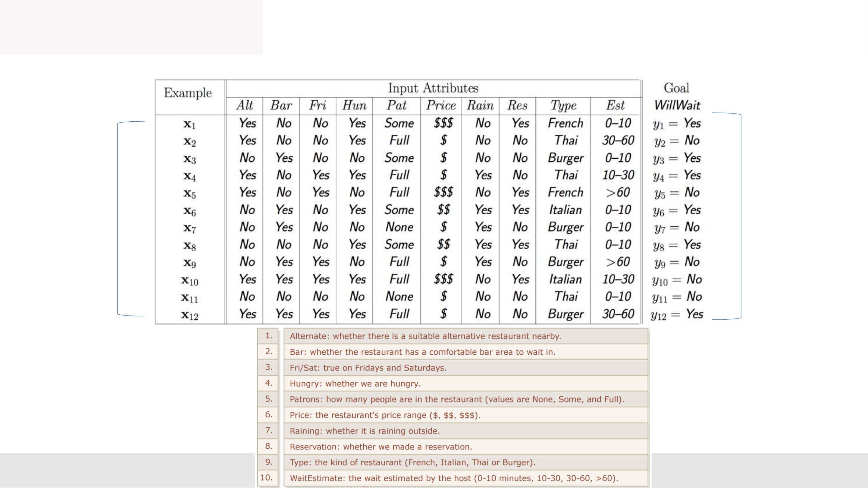868x488 pixels.
Task: Select the x12 example row label
Action: [190, 315]
